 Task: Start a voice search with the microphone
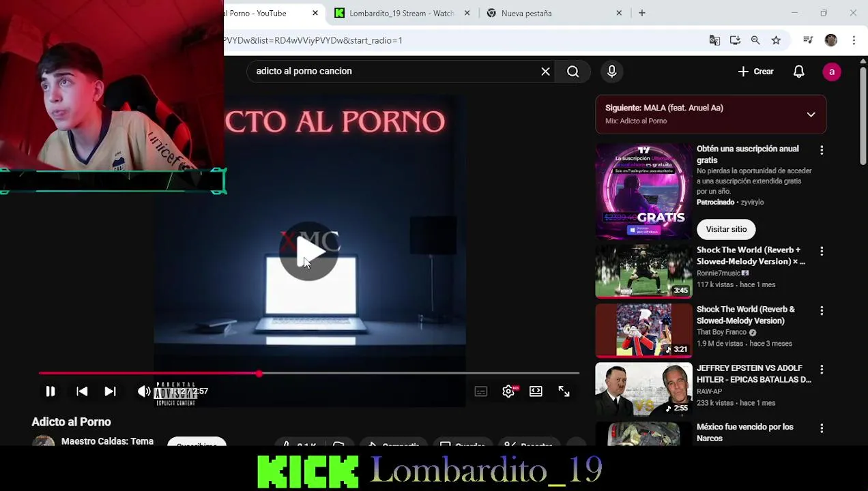[x=611, y=72]
